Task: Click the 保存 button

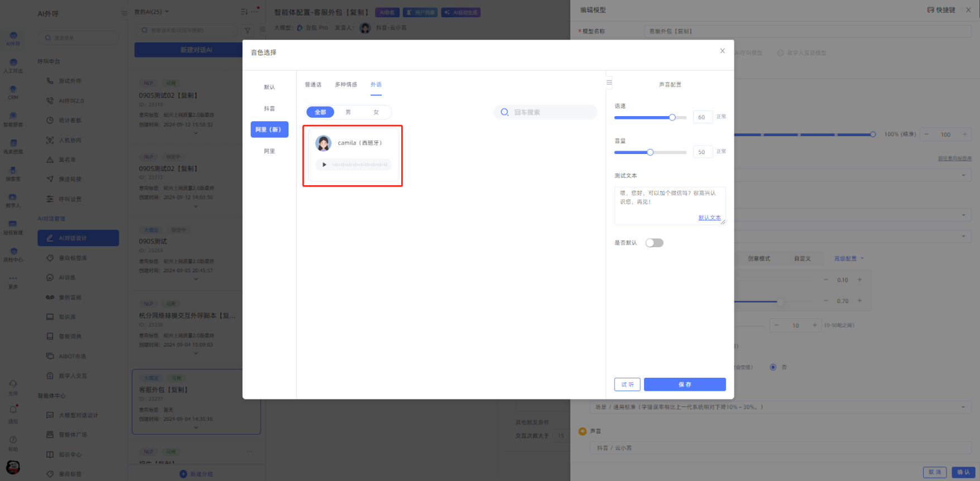Action: 684,384
